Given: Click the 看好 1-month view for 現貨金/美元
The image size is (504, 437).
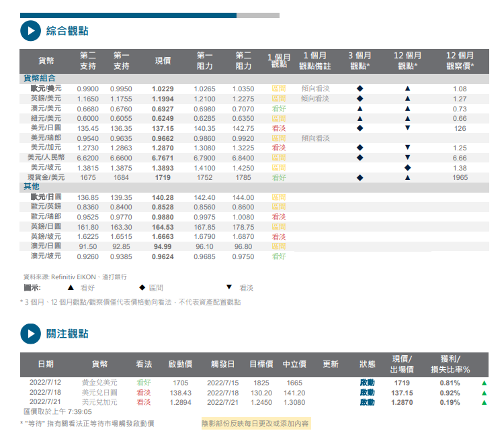Looking at the screenshot, I should (x=279, y=177).
